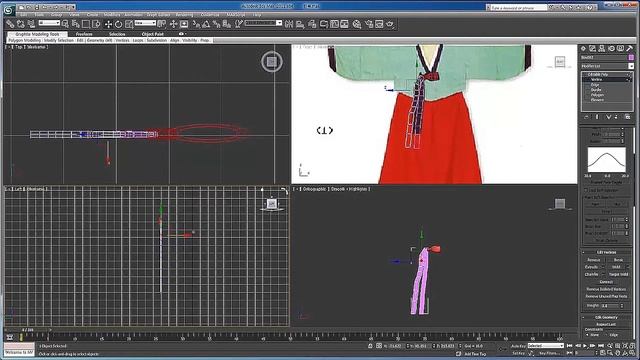Image resolution: width=640 pixels, height=360 pixels.
Task: Click the time slider handle
Action: [28, 330]
